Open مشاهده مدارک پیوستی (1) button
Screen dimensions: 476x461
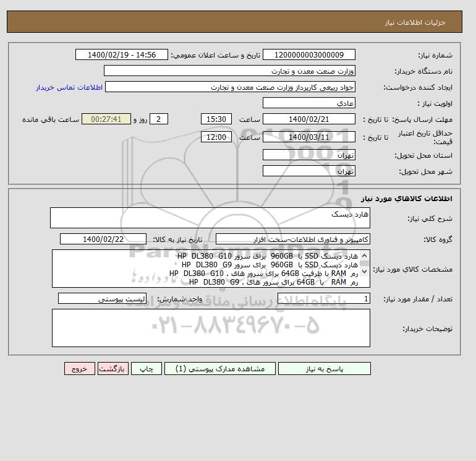220,369
